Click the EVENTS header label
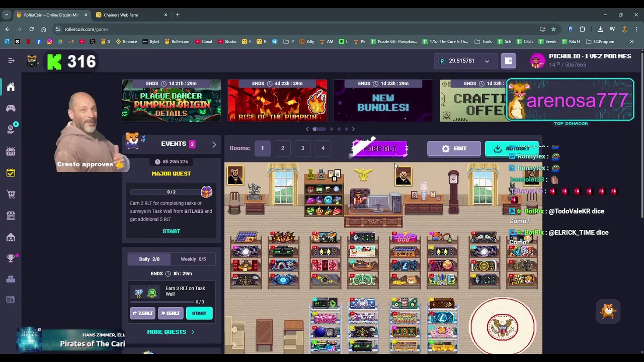This screenshot has height=362, width=644. tap(174, 144)
